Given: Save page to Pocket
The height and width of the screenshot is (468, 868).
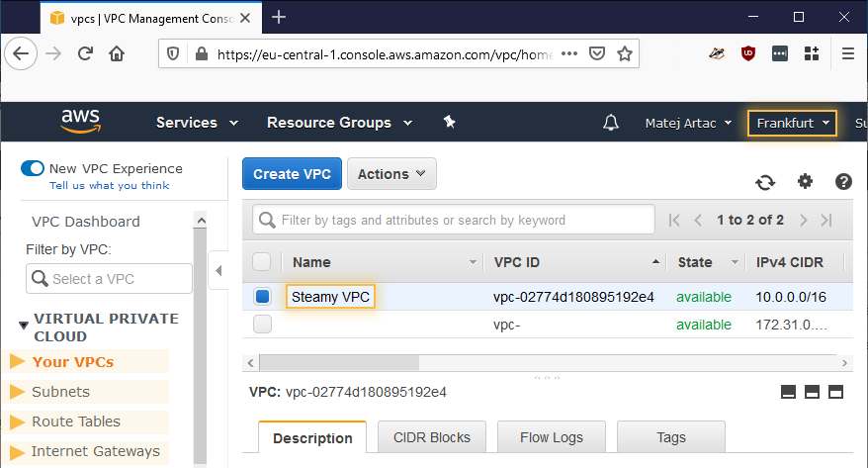Looking at the screenshot, I should pyautogui.click(x=597, y=53).
